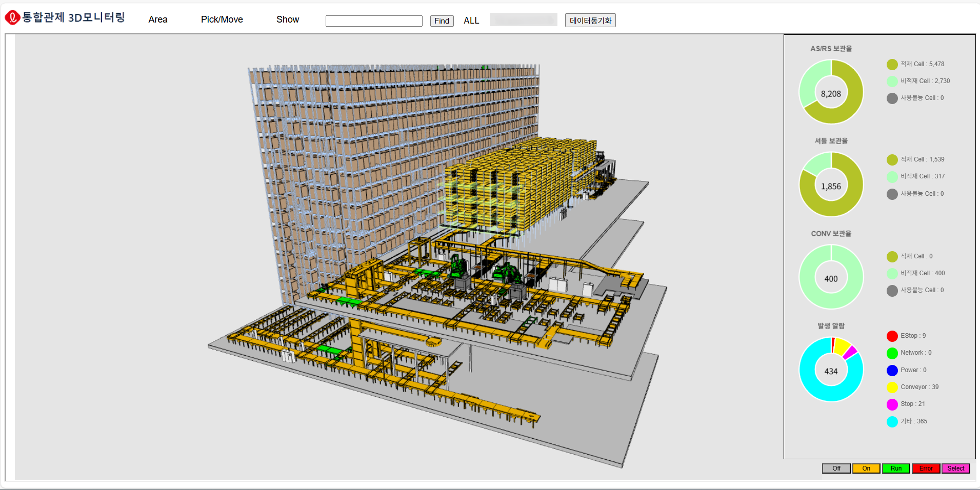Click the ALL label next to Find

(x=471, y=21)
